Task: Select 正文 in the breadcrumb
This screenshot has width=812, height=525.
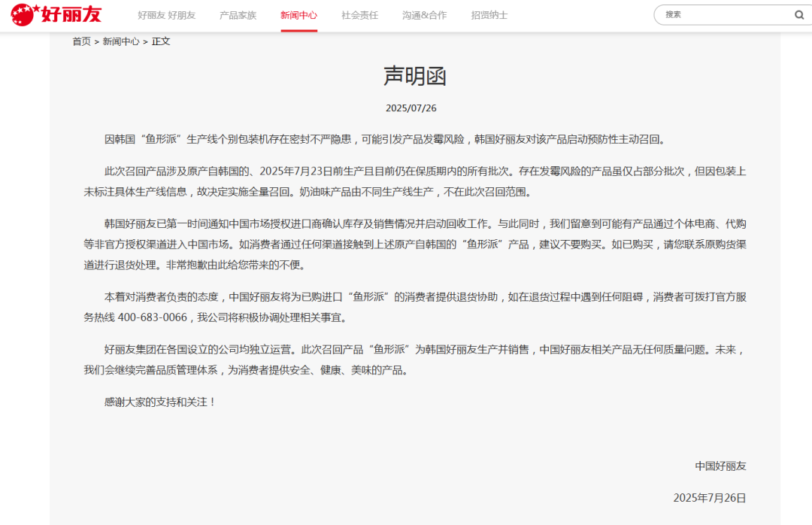Action: click(162, 41)
